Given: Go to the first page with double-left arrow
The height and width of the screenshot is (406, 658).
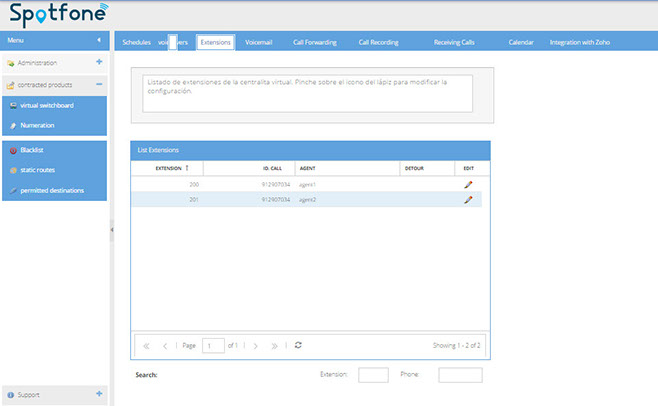Looking at the screenshot, I should (x=147, y=345).
